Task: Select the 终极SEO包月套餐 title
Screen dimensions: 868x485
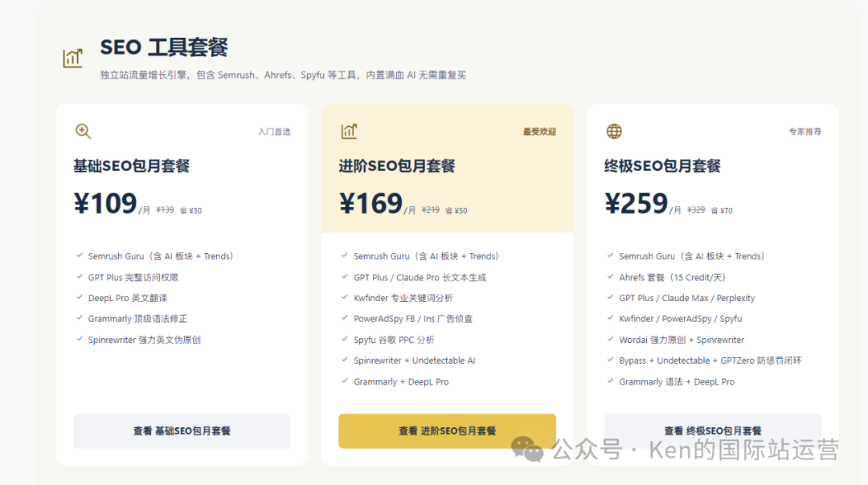Action: pyautogui.click(x=662, y=166)
